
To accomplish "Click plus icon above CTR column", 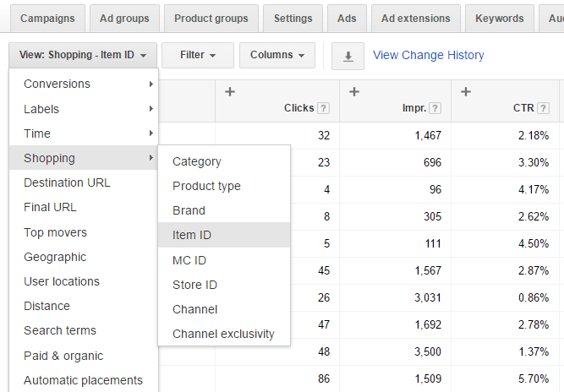I will [x=465, y=91].
